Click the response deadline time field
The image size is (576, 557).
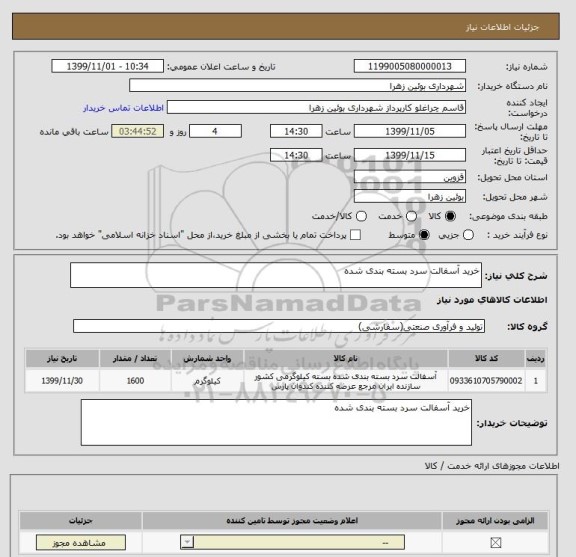coord(296,131)
